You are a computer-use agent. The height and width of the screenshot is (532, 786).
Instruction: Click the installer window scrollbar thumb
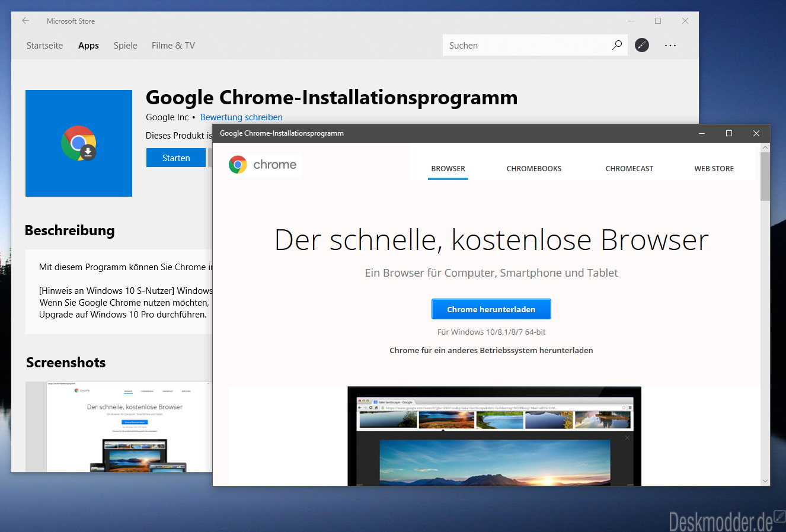[765, 177]
